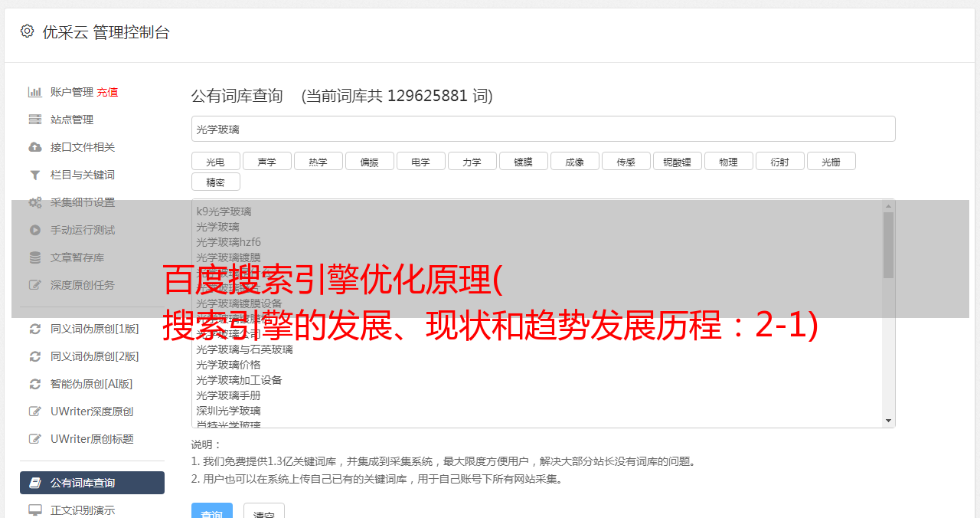Select result 光学玻璃价格
This screenshot has height=518, width=980.
click(x=228, y=365)
